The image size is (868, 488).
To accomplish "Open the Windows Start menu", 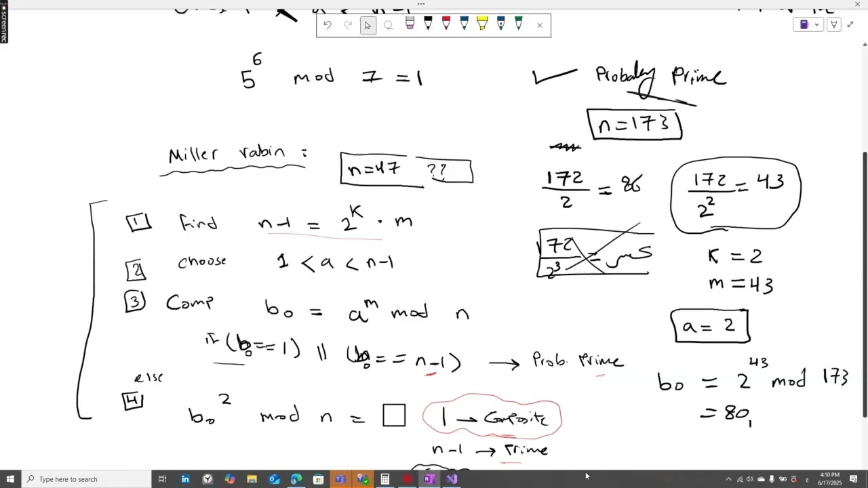I will pyautogui.click(x=10, y=479).
